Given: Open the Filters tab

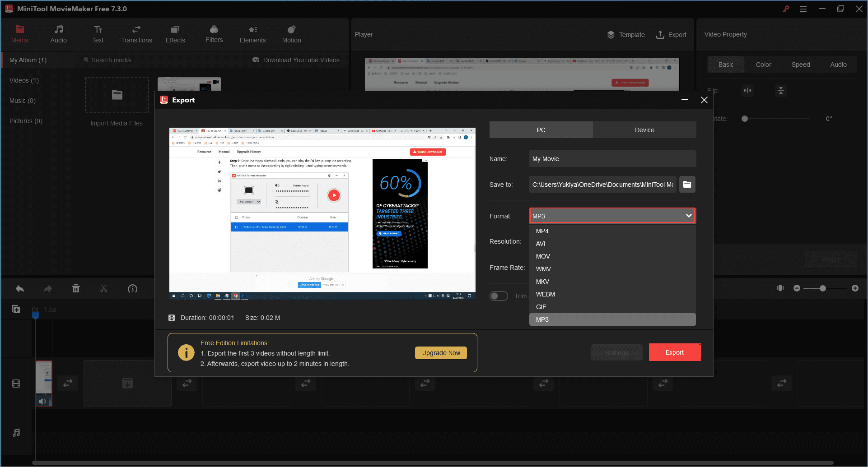Looking at the screenshot, I should (214, 34).
